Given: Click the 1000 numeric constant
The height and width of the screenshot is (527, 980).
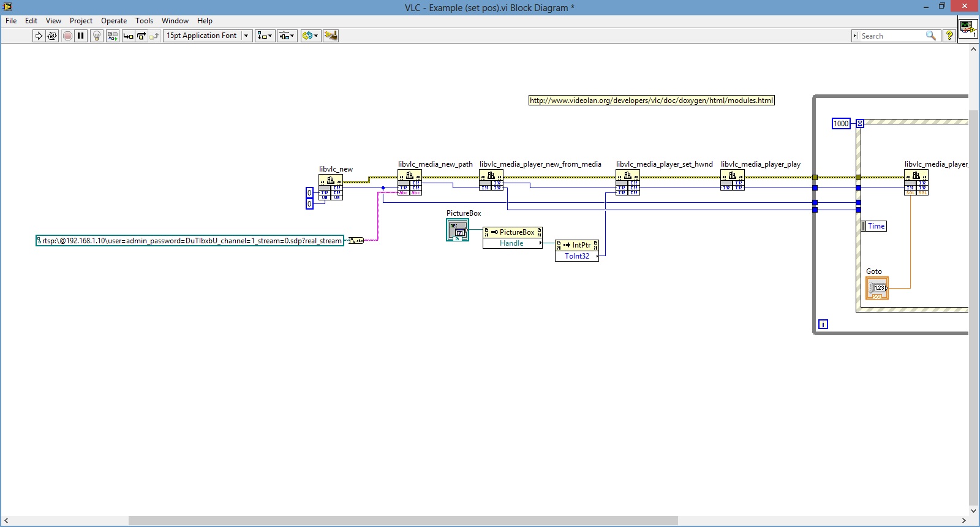Looking at the screenshot, I should click(841, 124).
